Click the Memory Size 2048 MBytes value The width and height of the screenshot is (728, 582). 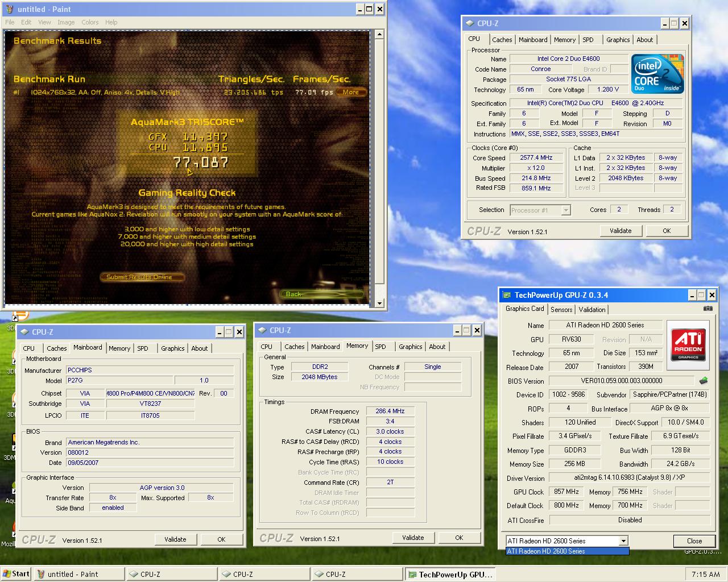click(x=320, y=377)
